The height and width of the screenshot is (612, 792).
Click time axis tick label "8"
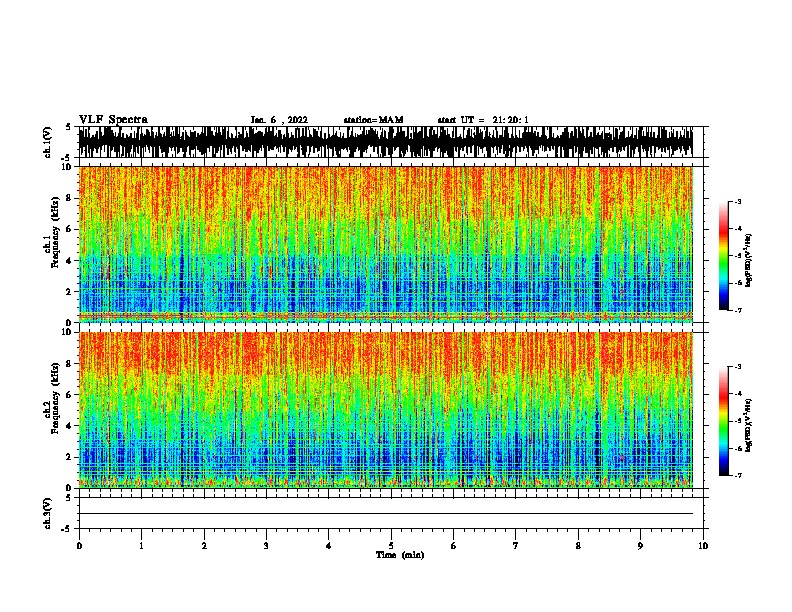pos(578,546)
